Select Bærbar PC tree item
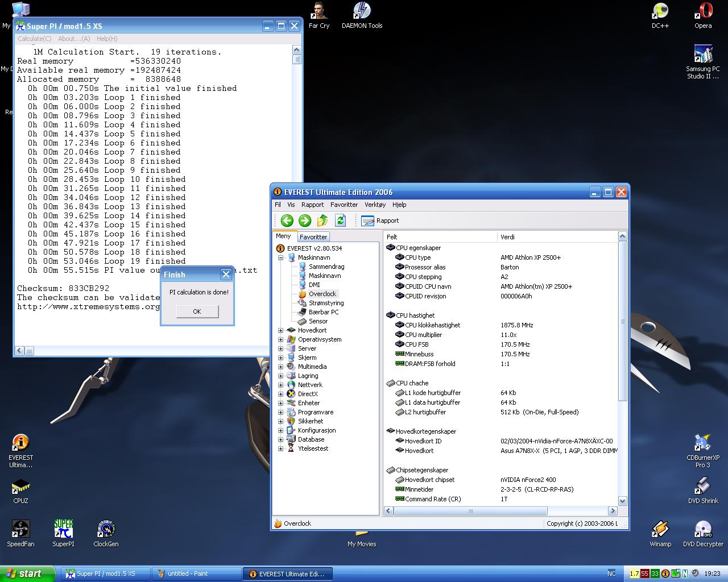 click(323, 312)
